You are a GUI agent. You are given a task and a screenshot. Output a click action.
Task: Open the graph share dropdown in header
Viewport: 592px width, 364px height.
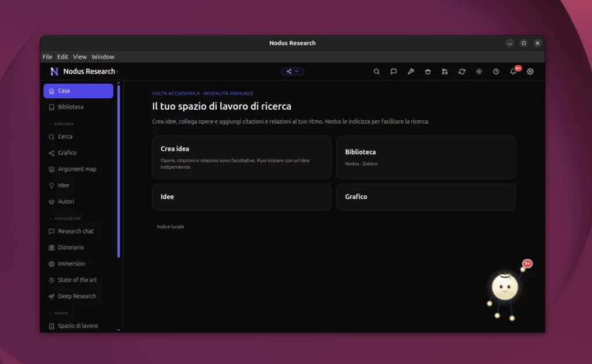293,71
